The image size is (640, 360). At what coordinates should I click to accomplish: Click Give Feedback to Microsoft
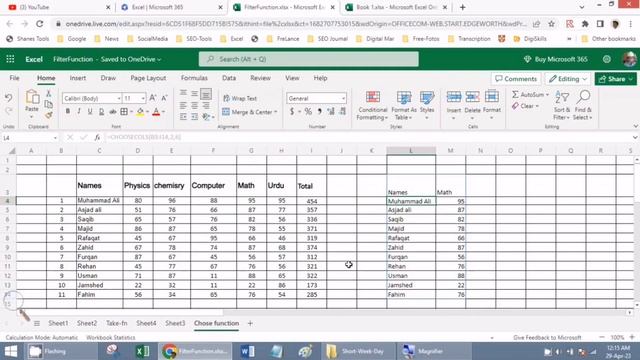pyautogui.click(x=547, y=338)
